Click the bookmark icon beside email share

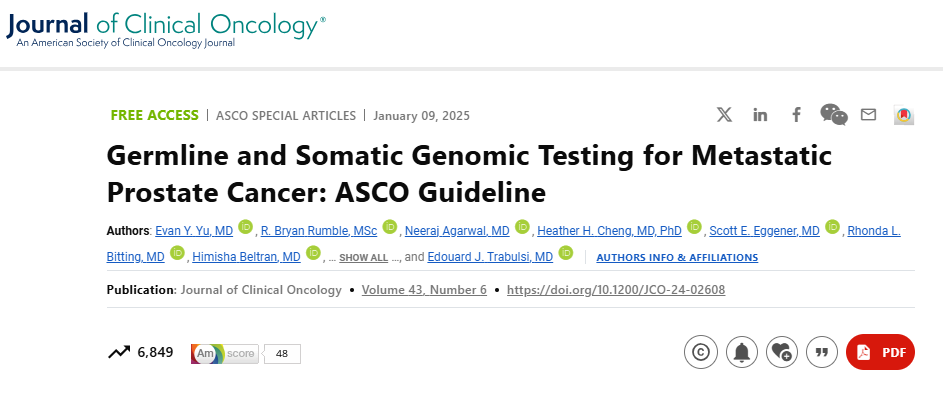click(904, 115)
